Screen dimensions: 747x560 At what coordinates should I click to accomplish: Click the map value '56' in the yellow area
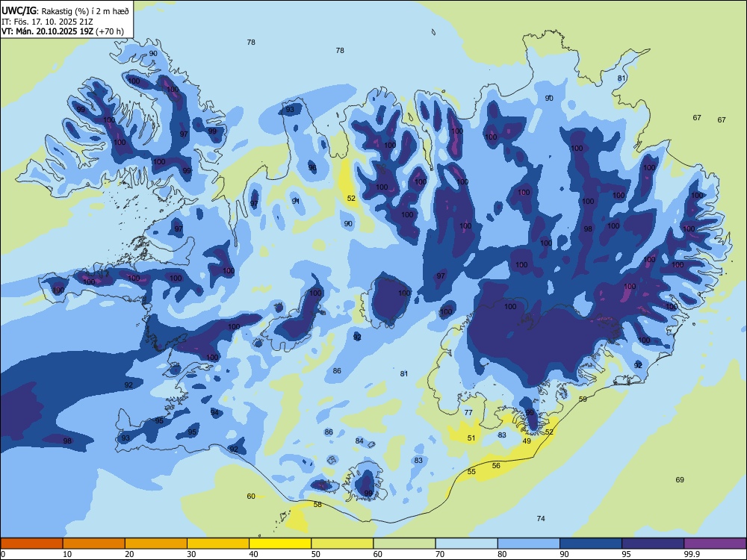496,466
